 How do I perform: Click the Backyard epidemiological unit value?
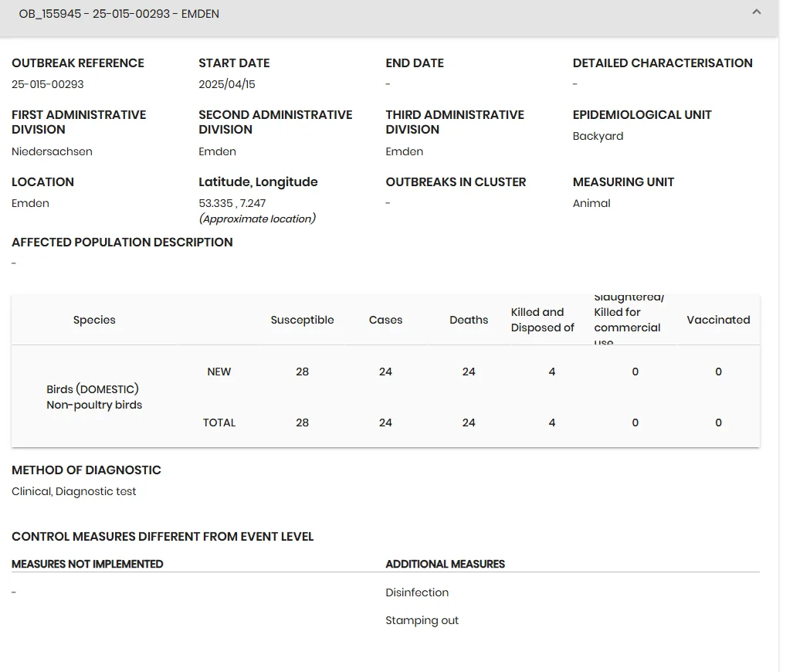(598, 136)
